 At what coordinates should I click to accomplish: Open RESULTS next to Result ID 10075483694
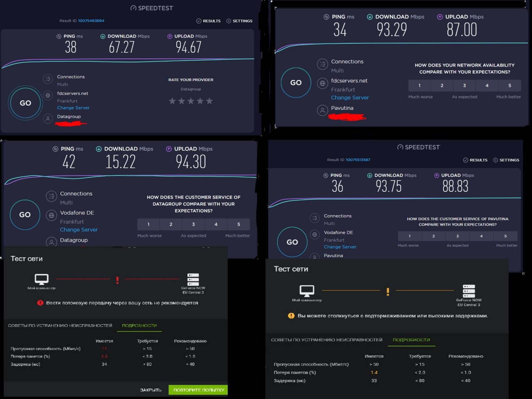point(208,21)
